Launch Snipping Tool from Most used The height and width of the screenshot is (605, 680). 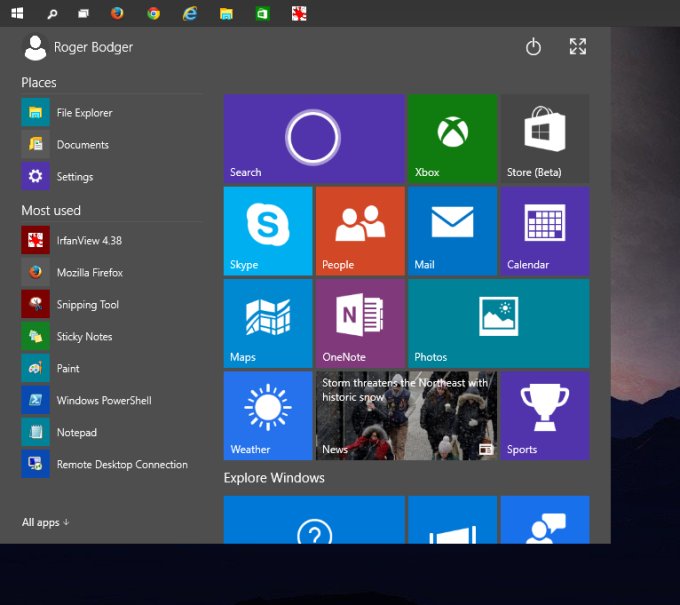tap(87, 305)
